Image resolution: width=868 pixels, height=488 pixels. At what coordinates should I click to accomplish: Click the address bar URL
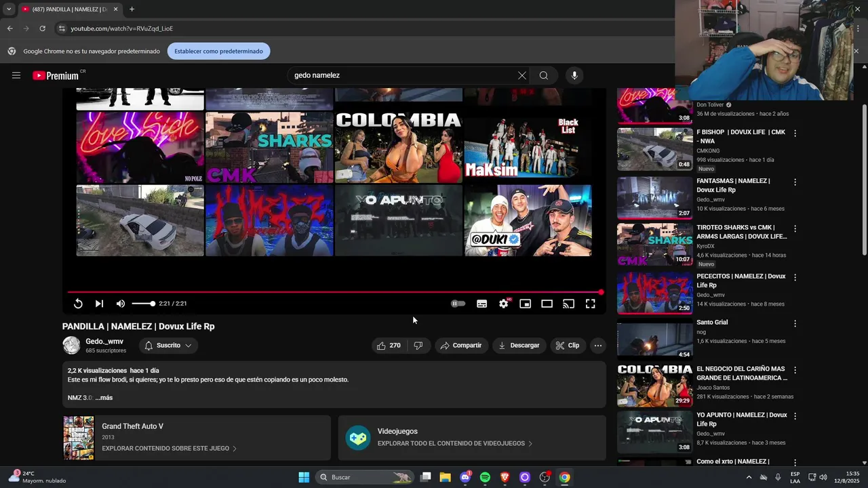click(x=122, y=28)
